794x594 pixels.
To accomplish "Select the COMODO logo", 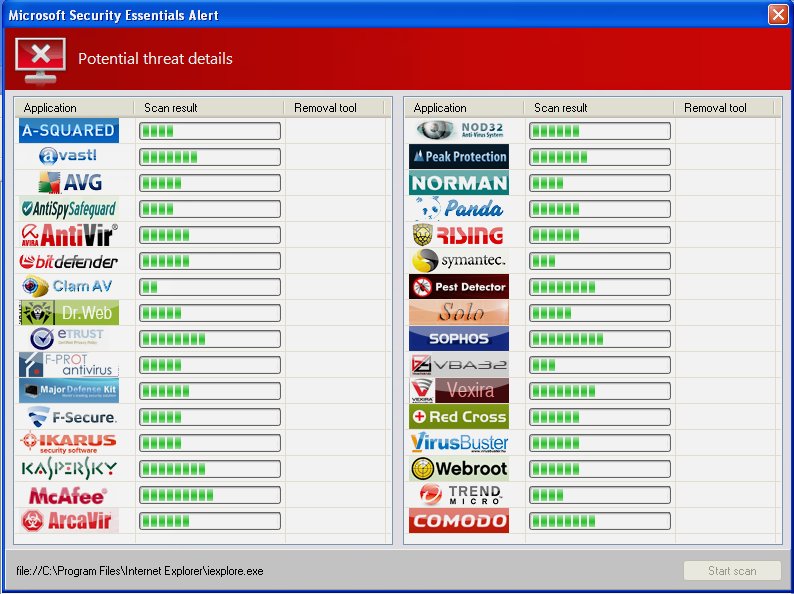I will [x=459, y=521].
